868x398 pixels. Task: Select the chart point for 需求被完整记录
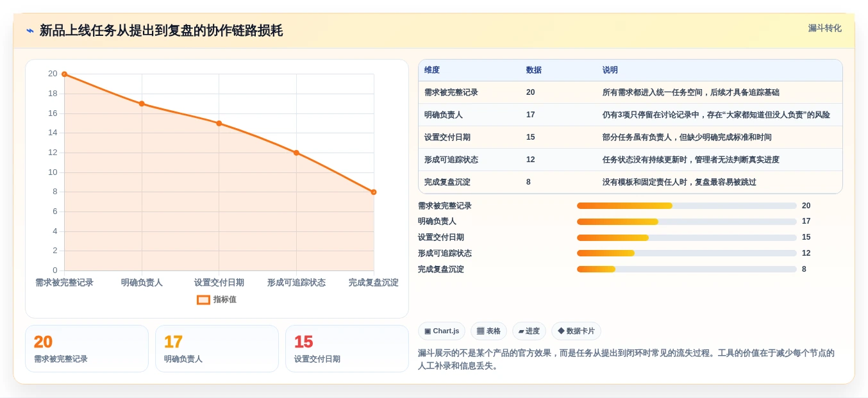point(64,74)
